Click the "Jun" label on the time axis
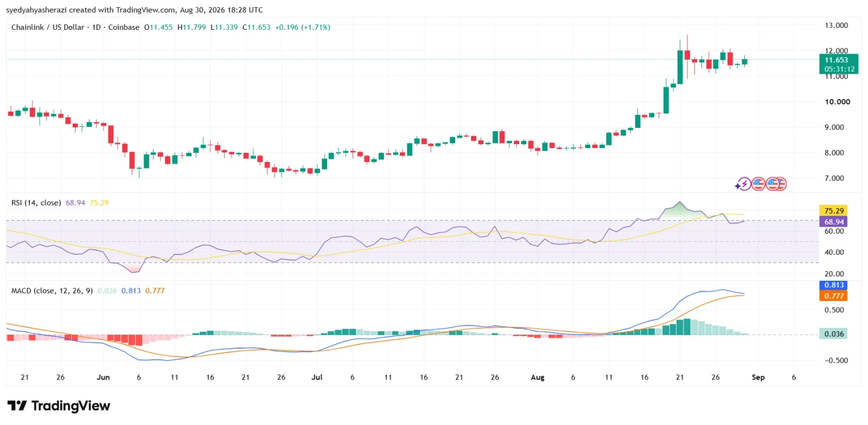Screen dimensions: 868x425 click(x=103, y=377)
